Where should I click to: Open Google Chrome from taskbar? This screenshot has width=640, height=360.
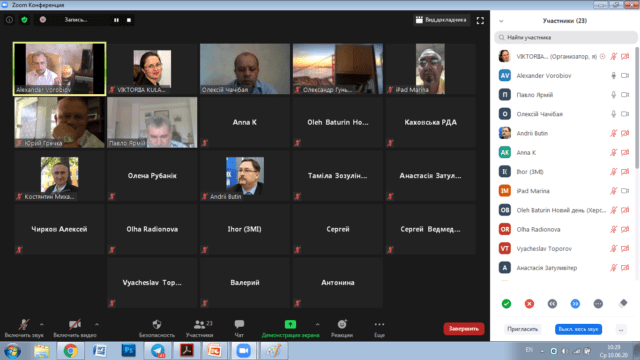click(70, 351)
